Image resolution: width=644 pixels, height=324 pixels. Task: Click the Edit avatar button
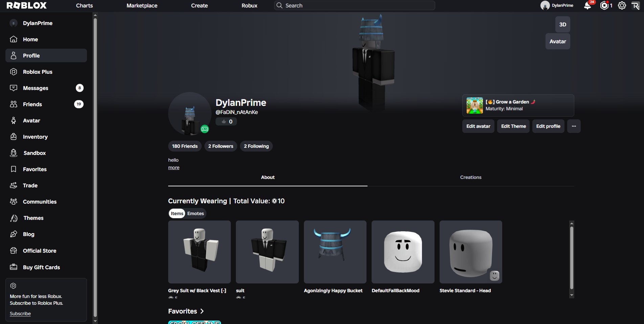(478, 126)
